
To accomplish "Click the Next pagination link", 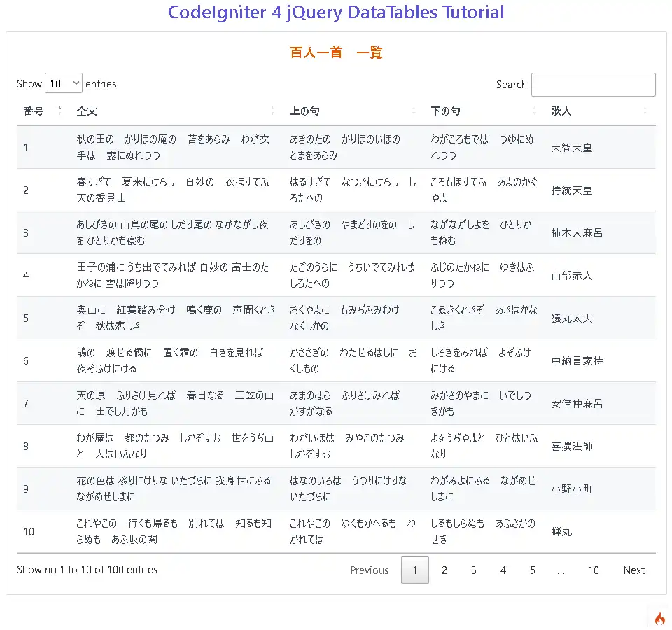I will (633, 570).
